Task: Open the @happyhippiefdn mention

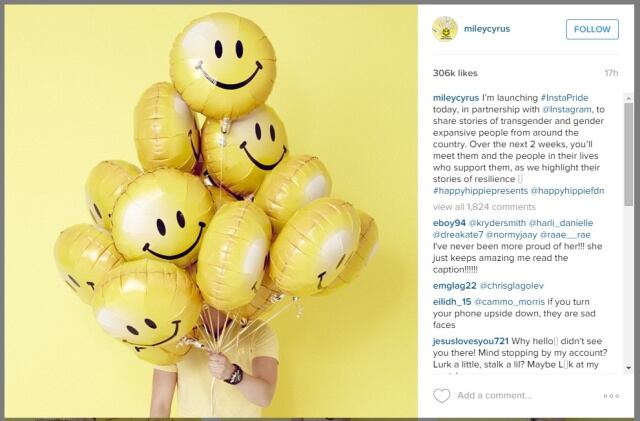Action: [567, 191]
